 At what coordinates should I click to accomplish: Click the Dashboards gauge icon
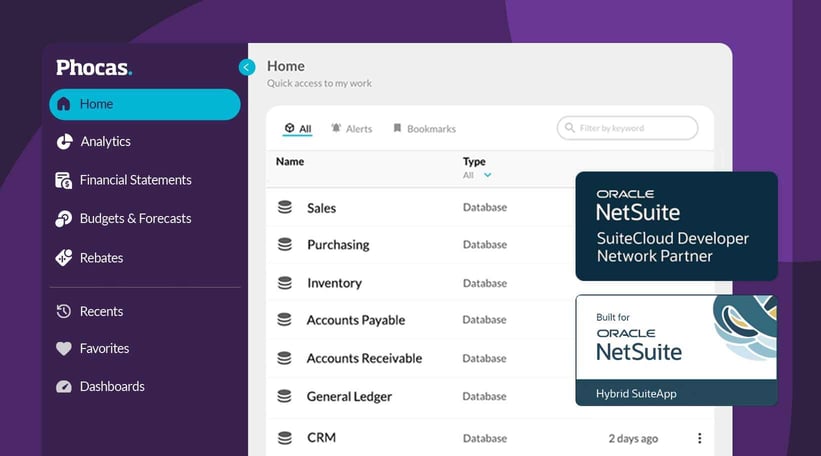point(63,386)
